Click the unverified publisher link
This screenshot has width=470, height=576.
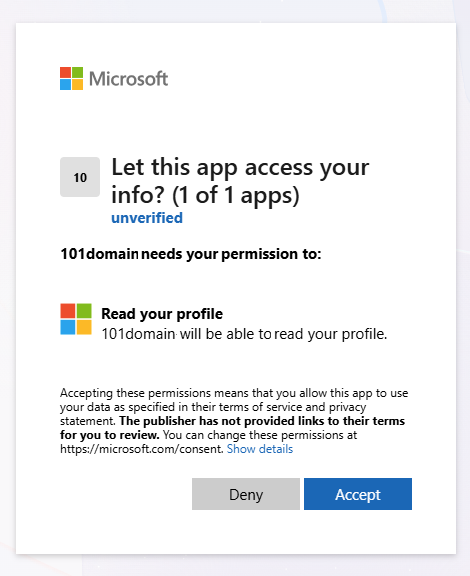147,218
